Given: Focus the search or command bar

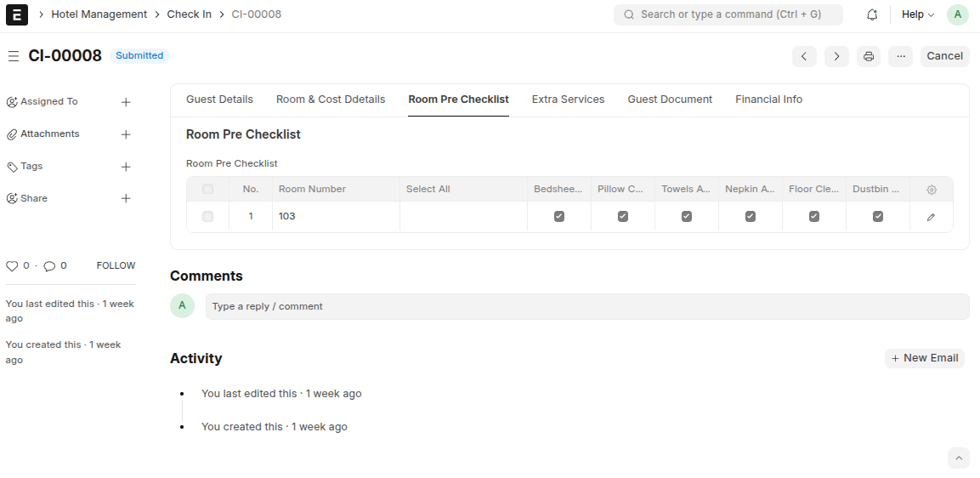Looking at the screenshot, I should [728, 14].
